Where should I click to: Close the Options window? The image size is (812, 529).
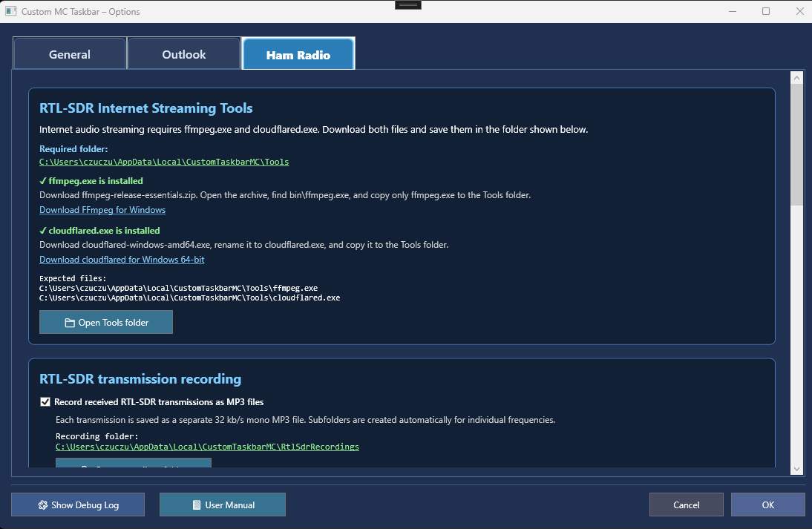pyautogui.click(x=799, y=11)
